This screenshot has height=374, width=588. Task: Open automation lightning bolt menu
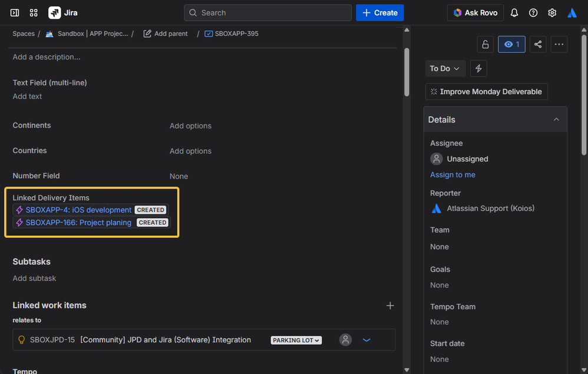[478, 68]
